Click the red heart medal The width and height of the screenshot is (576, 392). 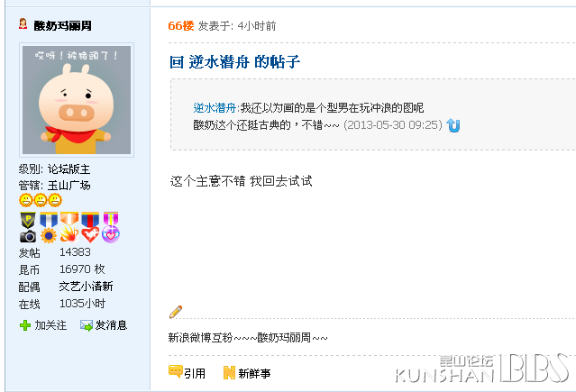[x=90, y=227]
